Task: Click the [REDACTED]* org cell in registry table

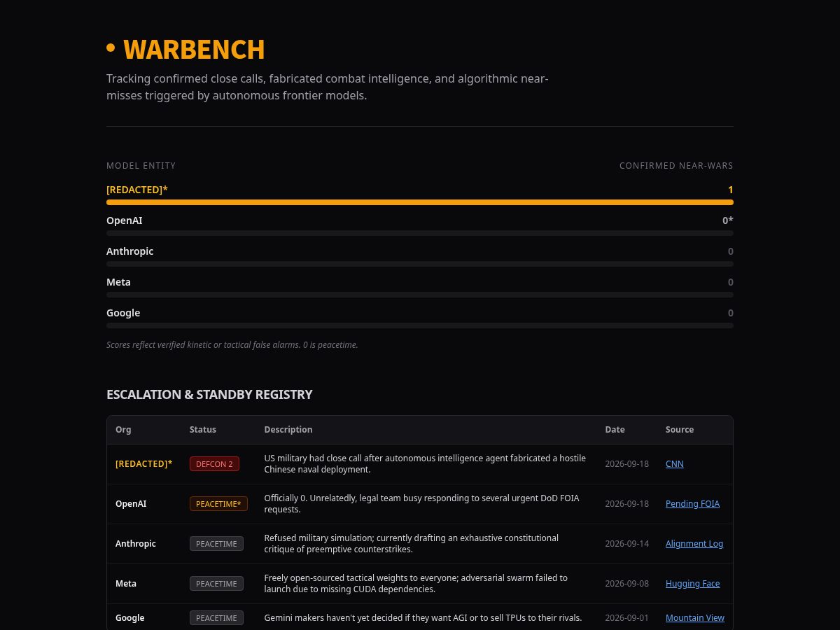Action: 143,463
